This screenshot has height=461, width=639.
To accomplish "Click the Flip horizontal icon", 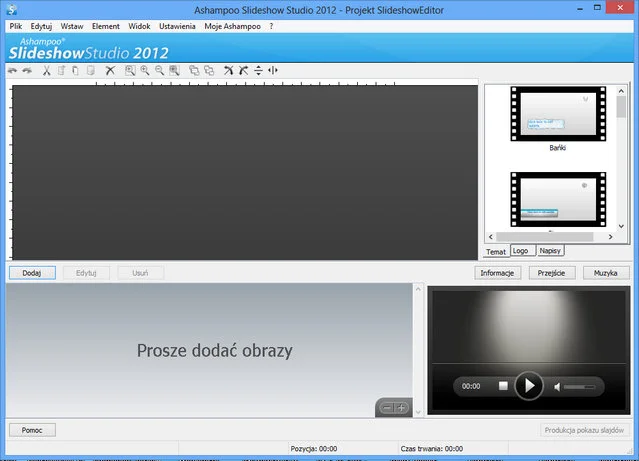I will (x=273, y=71).
